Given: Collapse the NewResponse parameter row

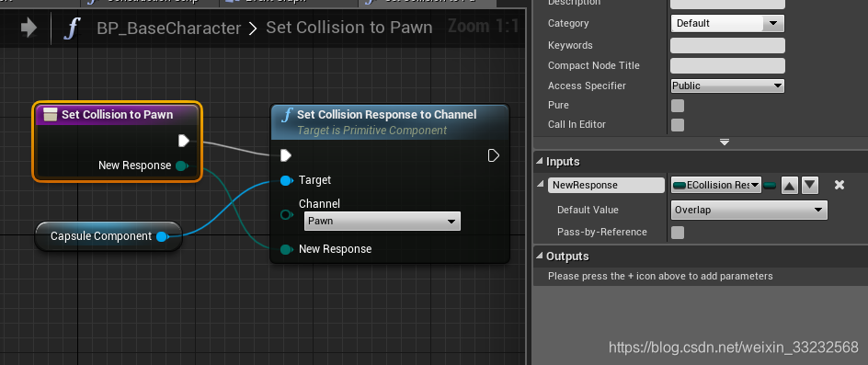Looking at the screenshot, I should coord(541,185).
